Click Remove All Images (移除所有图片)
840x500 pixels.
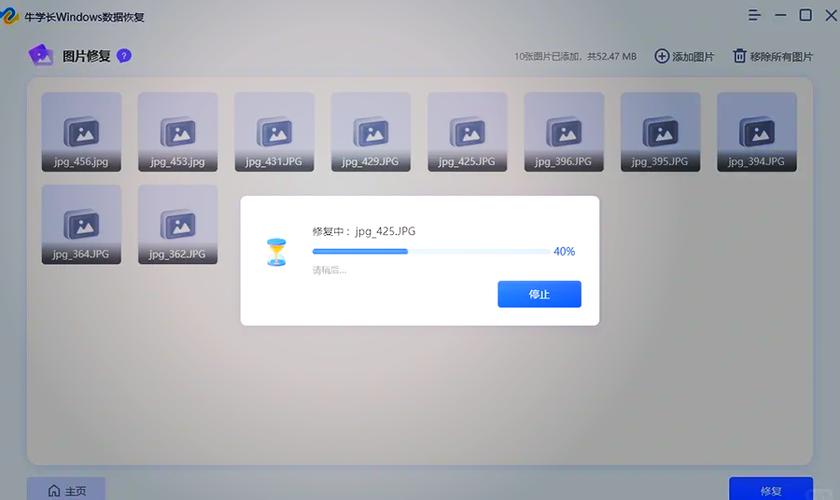point(772,56)
